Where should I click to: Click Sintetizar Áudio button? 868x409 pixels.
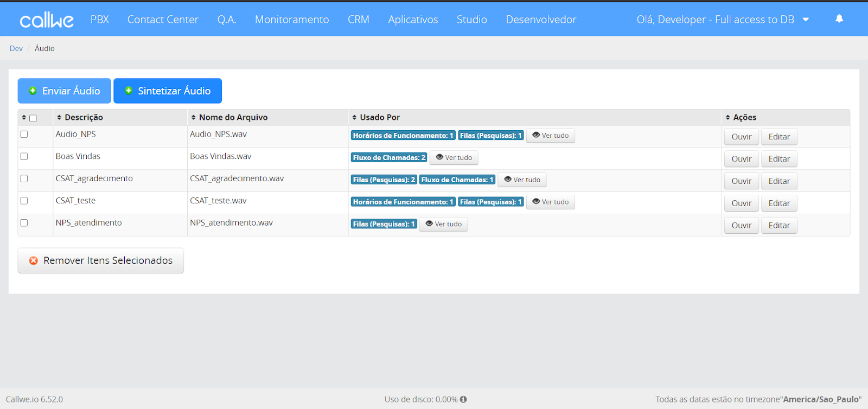[168, 91]
